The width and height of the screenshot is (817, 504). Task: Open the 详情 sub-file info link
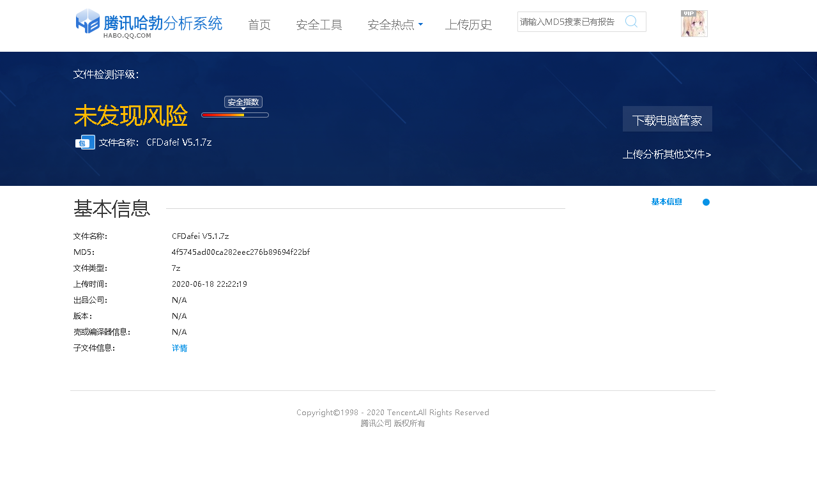tap(179, 348)
